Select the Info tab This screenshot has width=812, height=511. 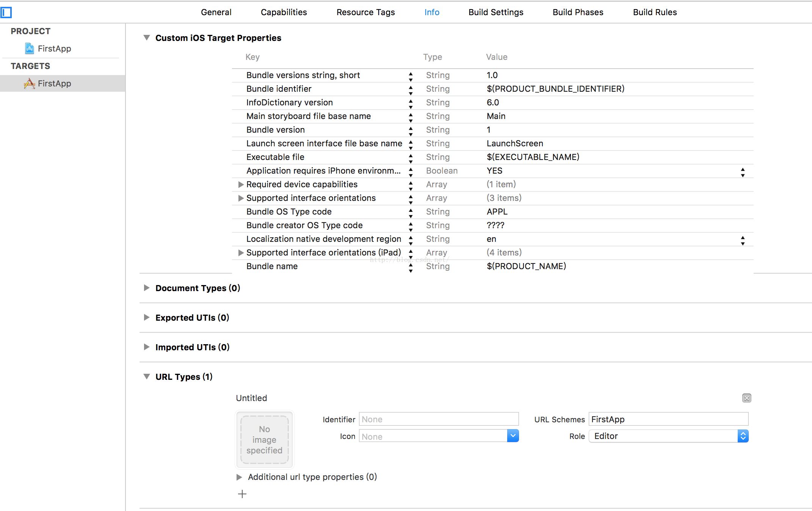432,12
